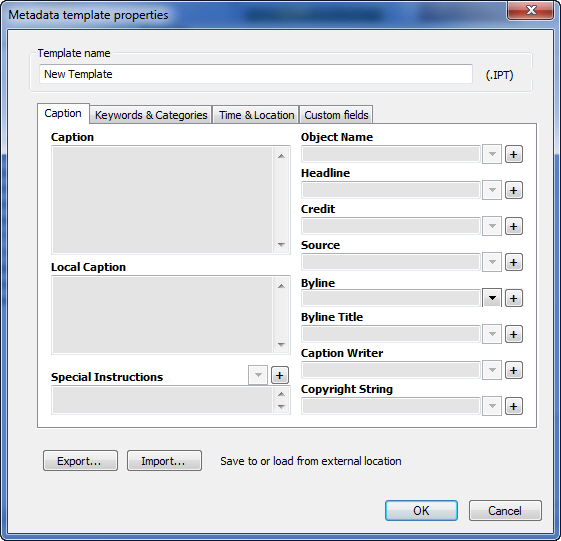Viewport: 561px width, 541px height.
Task: Click the plus icon beside Headline field
Action: (514, 190)
